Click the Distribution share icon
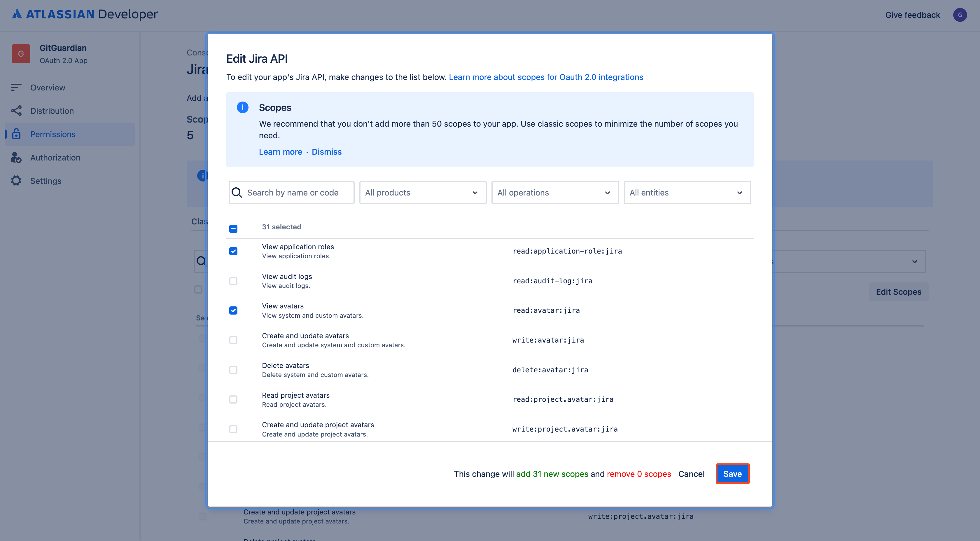980x541 pixels. 16,111
